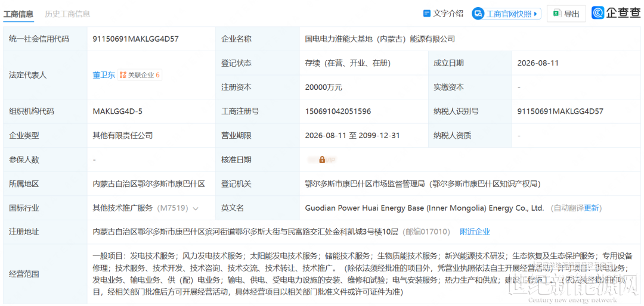The height and width of the screenshot is (306, 644).
Task: Select English name Guodian Power Huai Energy Base
Action: (x=364, y=208)
